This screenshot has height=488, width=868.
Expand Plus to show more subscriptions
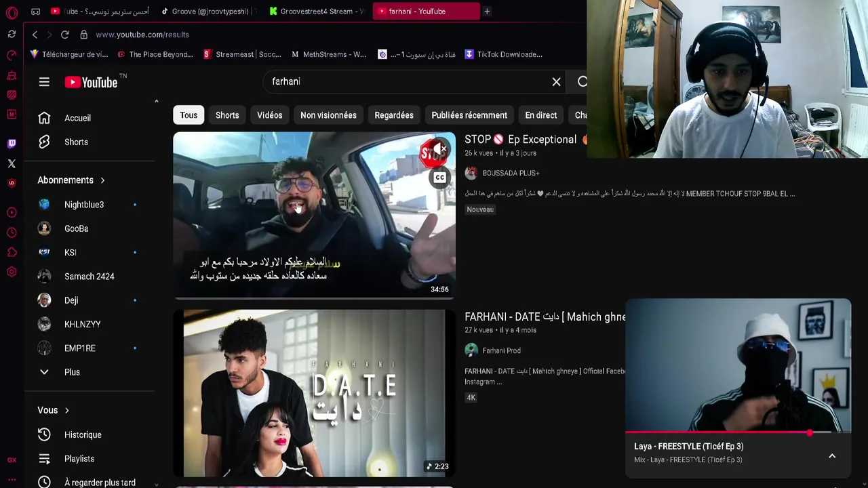(71, 372)
